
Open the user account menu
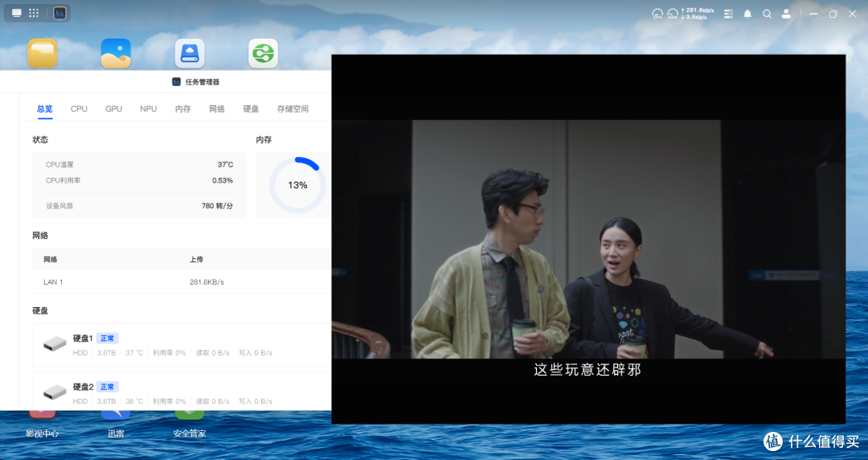point(786,14)
